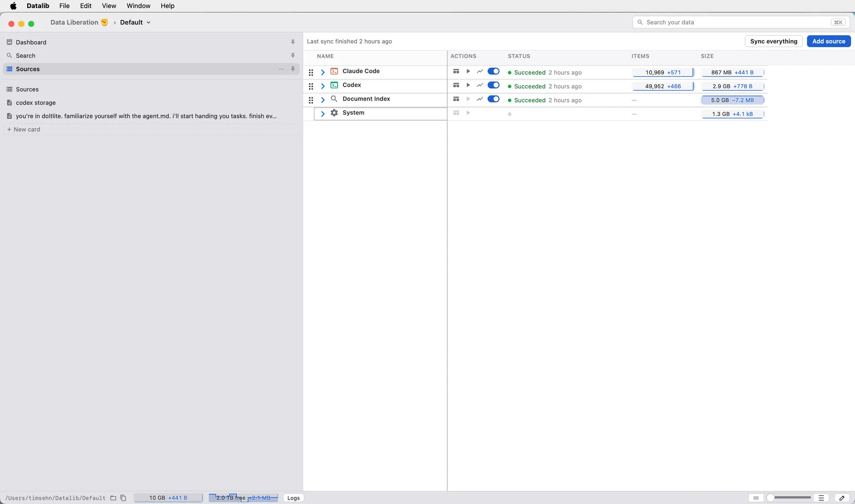Select compact row density icon
Screen dimensions: 855x504
click(x=756, y=498)
